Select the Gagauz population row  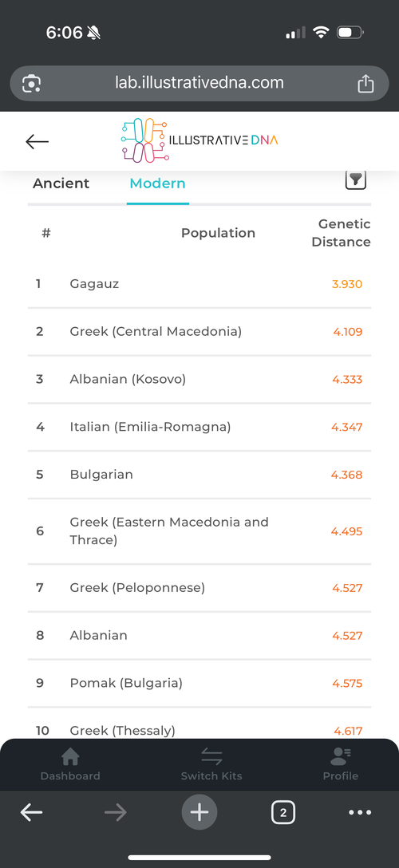click(x=199, y=284)
